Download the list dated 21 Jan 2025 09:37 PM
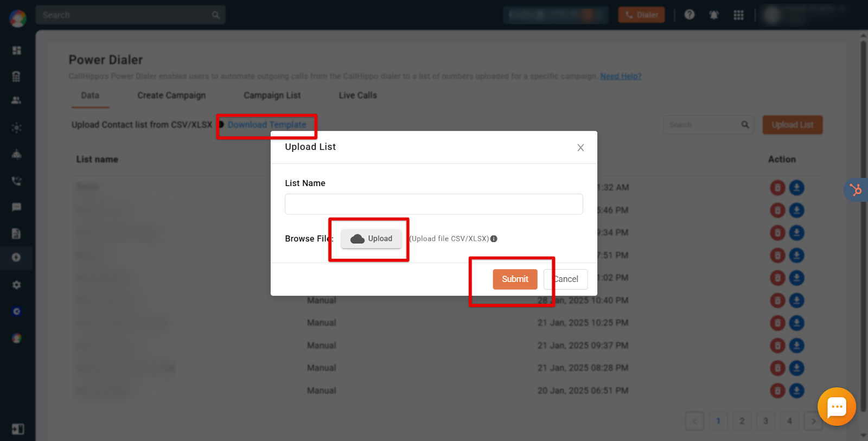The image size is (868, 441). point(796,346)
